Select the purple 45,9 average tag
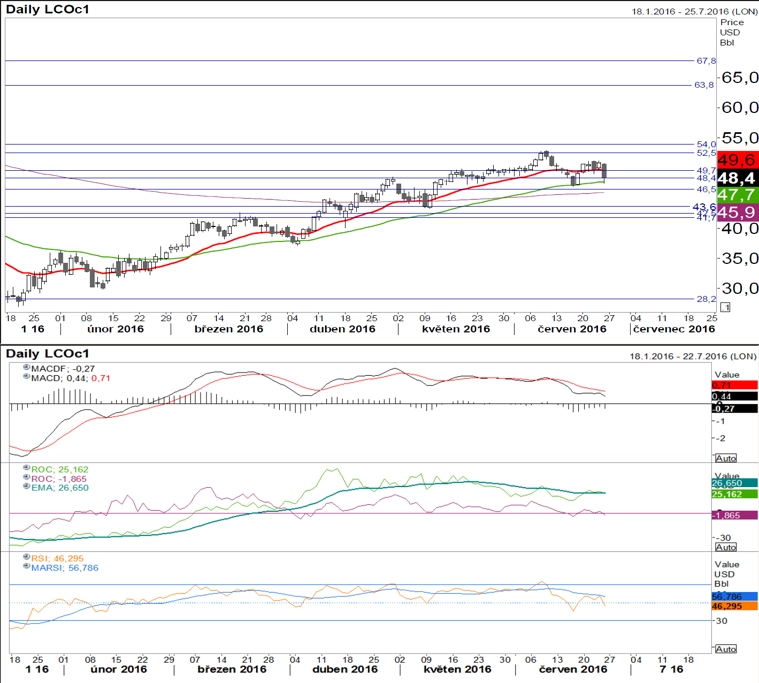The image size is (759, 683). 738,212
